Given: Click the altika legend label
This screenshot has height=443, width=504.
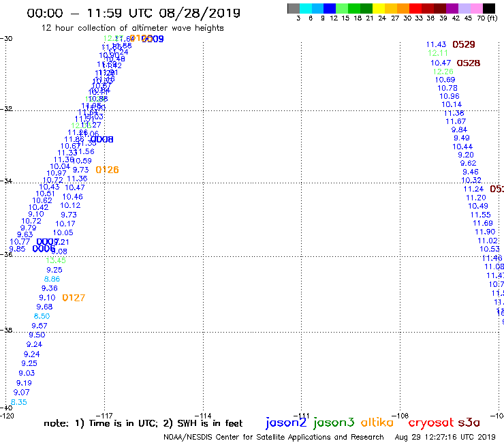Looking at the screenshot, I should [377, 422].
